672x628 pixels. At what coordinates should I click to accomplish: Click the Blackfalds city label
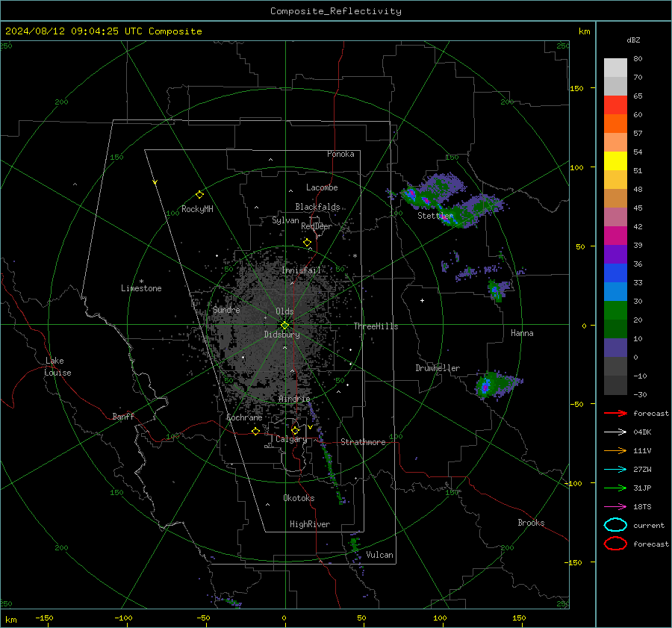point(317,207)
